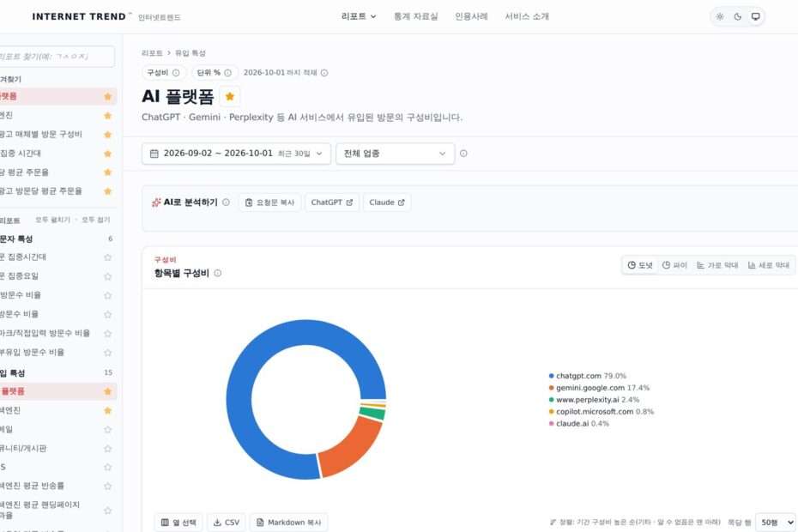Click the AI sparkle icon of AI로 분석하기
The height and width of the screenshot is (532, 798).
156,203
